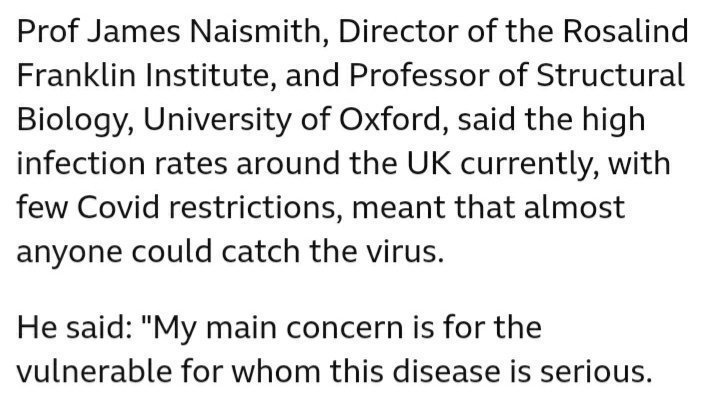
Task: Click the word "serious" at the end
Action: click(x=608, y=371)
